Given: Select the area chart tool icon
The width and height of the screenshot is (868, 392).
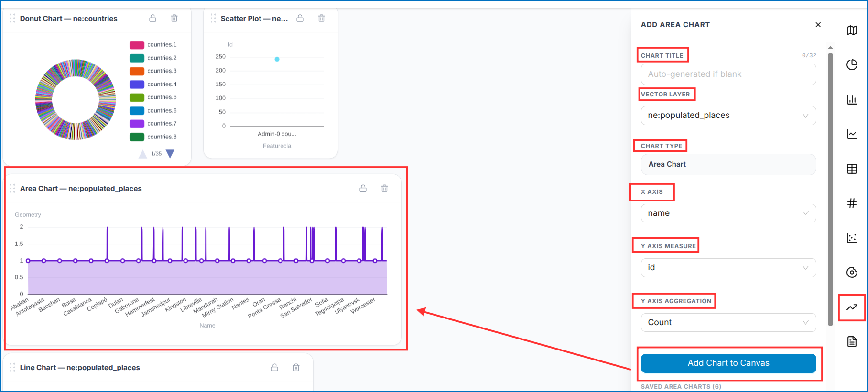Looking at the screenshot, I should (852, 307).
